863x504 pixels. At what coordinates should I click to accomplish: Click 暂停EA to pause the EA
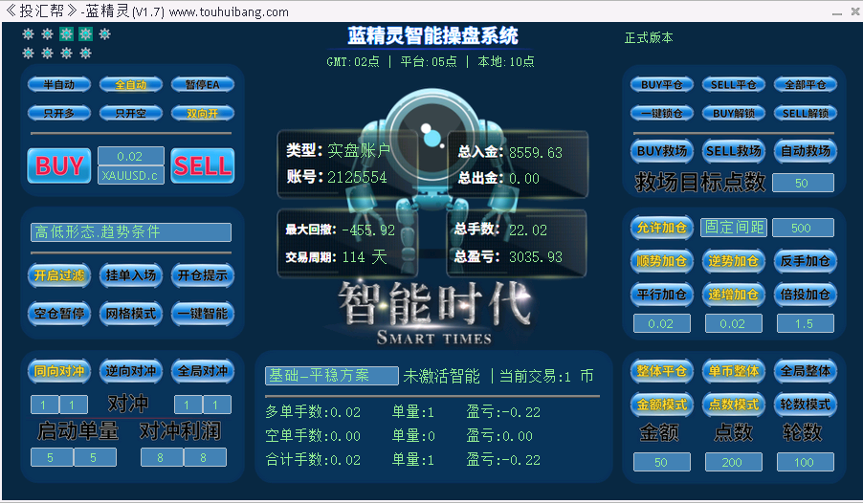(203, 85)
